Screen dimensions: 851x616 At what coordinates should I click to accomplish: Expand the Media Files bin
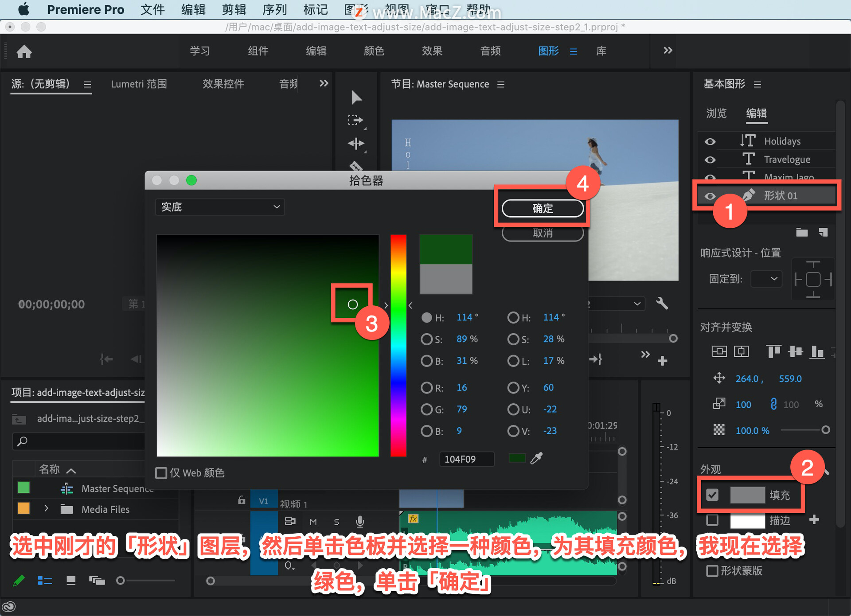[46, 508]
